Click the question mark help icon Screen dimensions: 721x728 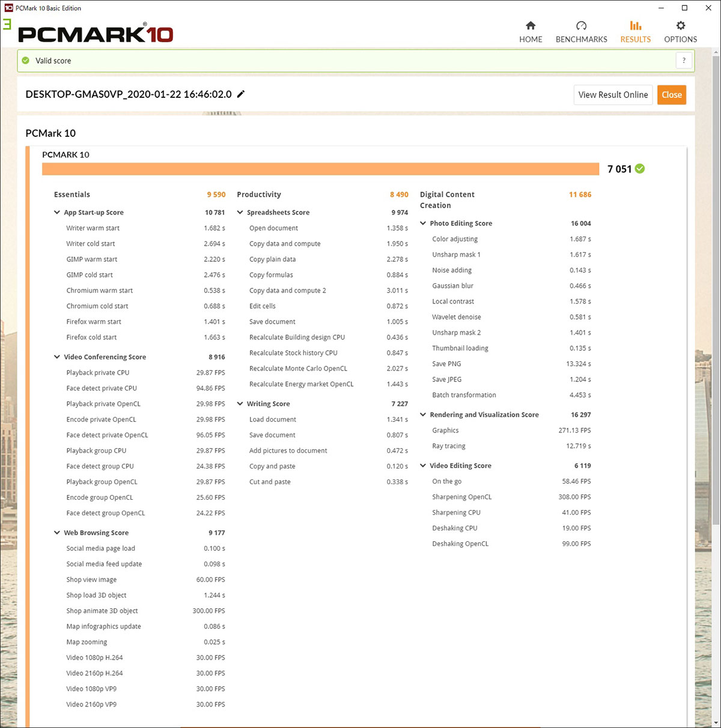pyautogui.click(x=684, y=61)
